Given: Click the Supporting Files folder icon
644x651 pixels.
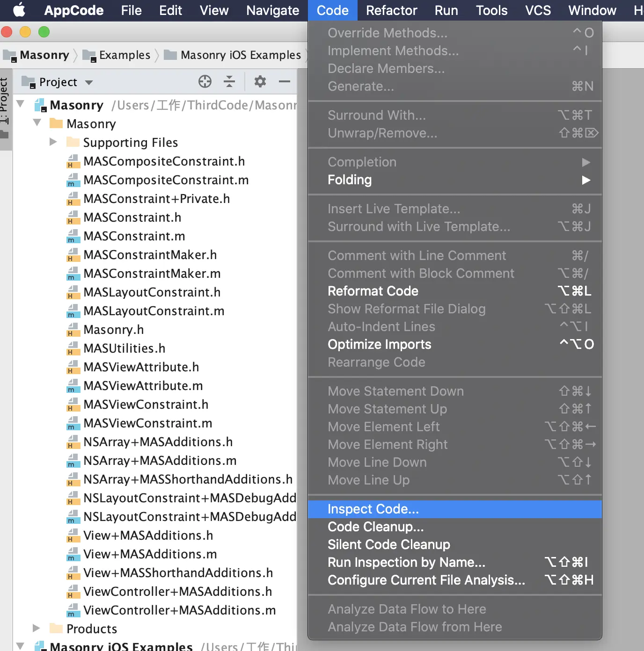Looking at the screenshot, I should coord(73,142).
